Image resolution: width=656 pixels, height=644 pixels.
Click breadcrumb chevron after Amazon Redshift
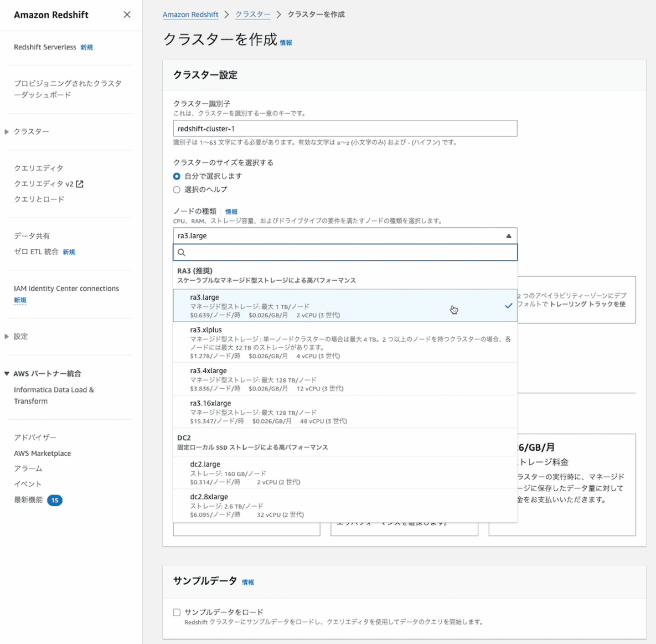click(x=227, y=14)
